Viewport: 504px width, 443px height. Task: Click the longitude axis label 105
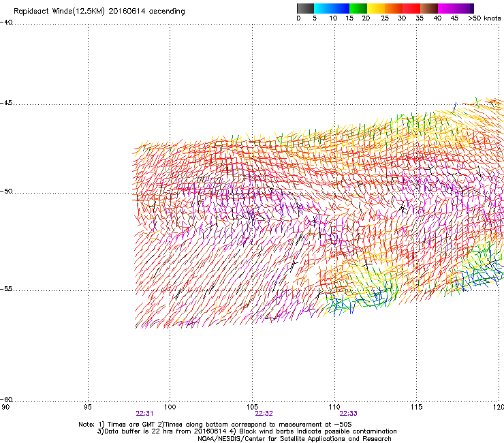coord(252,407)
